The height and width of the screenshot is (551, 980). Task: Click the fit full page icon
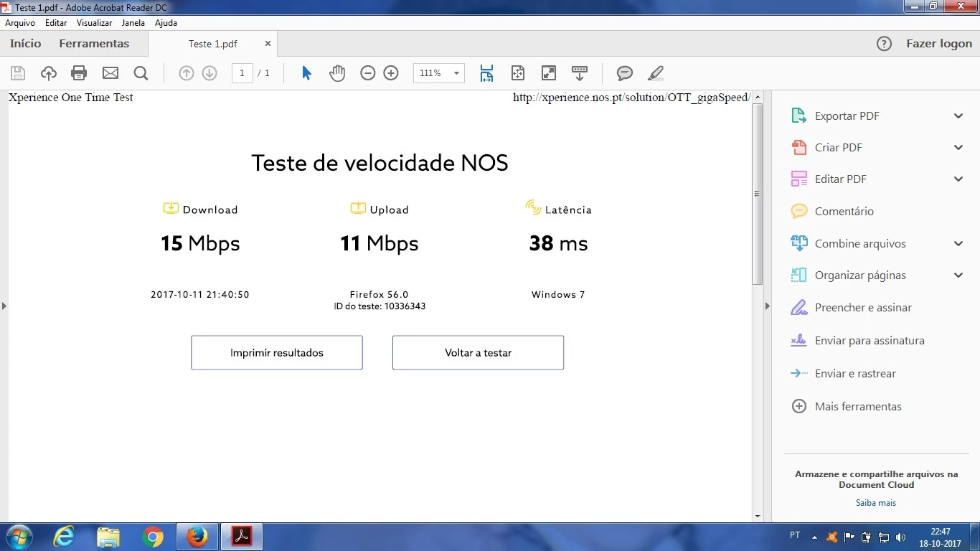tap(518, 73)
